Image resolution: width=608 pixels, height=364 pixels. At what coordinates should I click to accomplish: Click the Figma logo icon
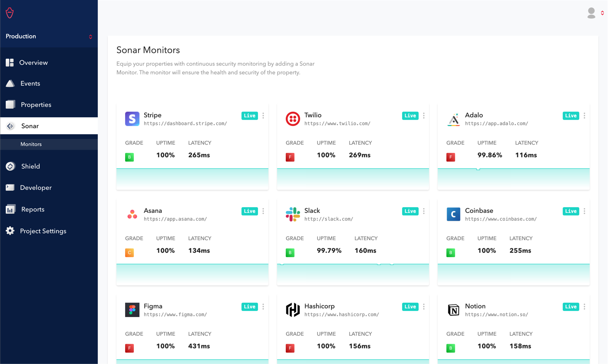(132, 310)
